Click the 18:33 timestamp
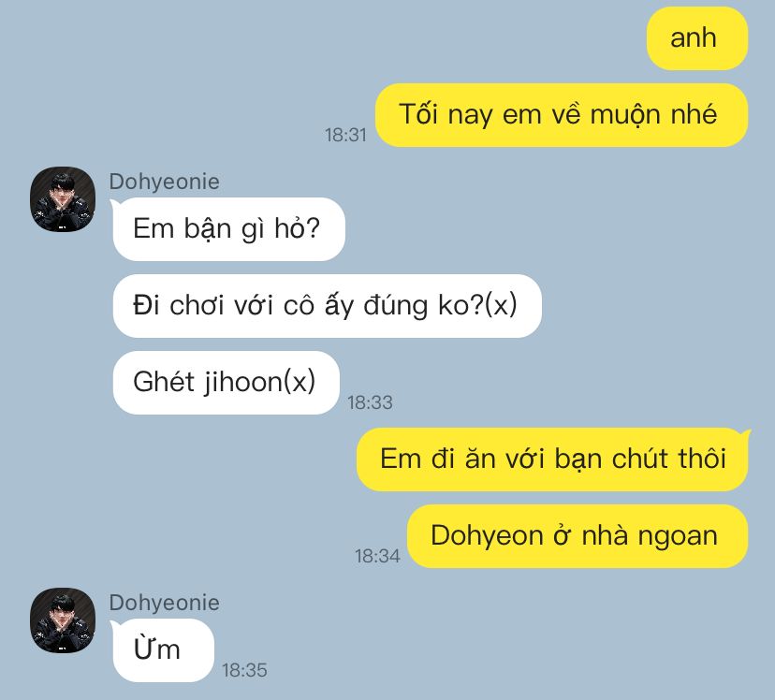The width and height of the screenshot is (775, 700). [370, 402]
